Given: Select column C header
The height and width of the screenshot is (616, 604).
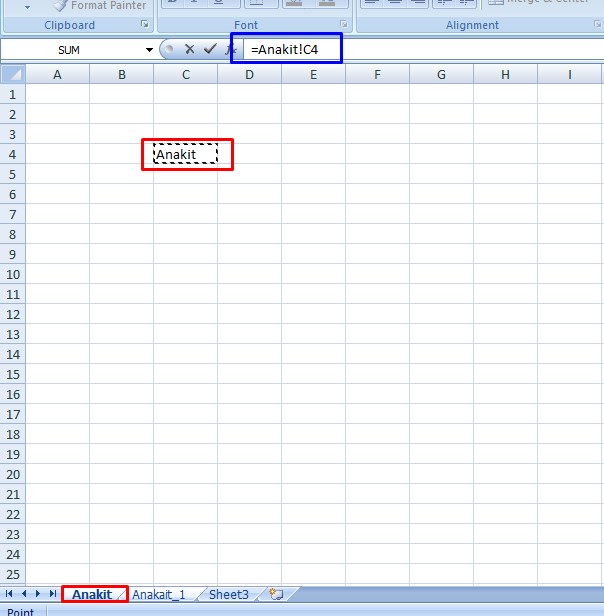Looking at the screenshot, I should (x=185, y=75).
